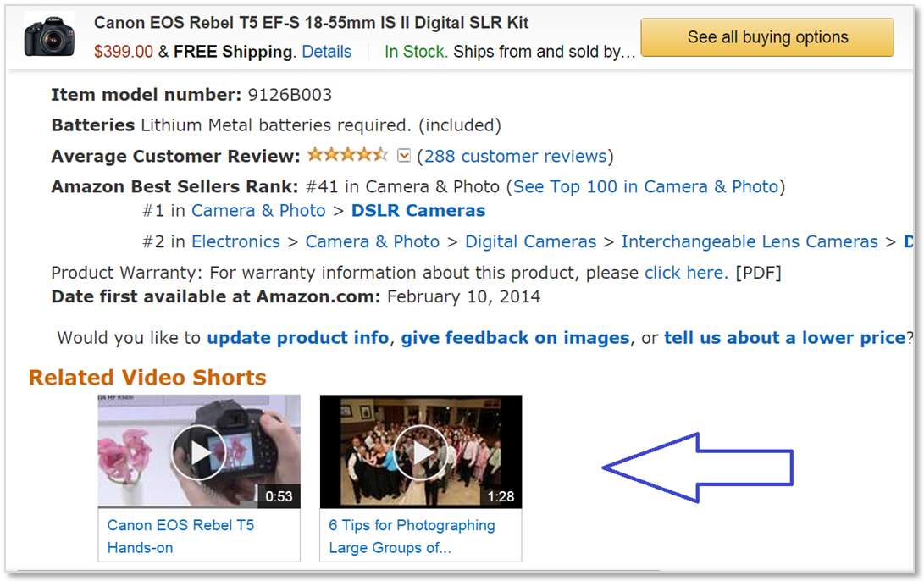The image size is (924, 581).
Task: Go to DSLR Cameras category
Action: point(418,210)
